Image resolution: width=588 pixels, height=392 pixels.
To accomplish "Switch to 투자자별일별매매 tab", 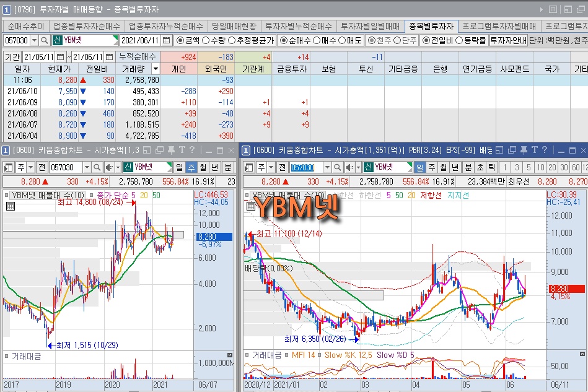I will [x=370, y=26].
